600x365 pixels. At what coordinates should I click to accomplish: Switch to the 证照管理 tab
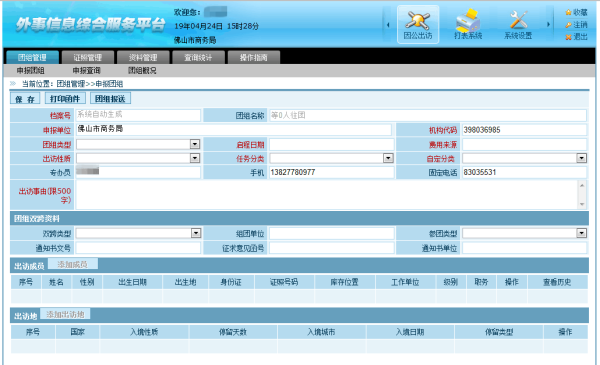pos(88,57)
